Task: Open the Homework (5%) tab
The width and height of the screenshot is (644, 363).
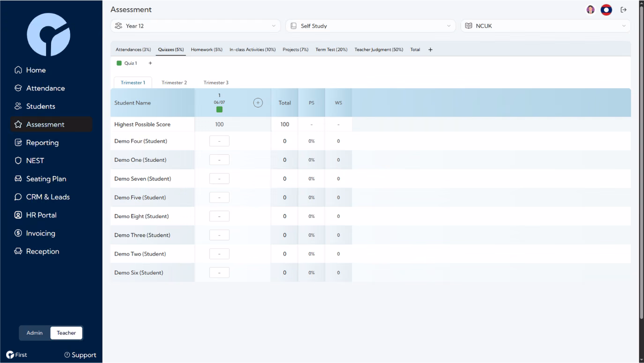Action: [x=207, y=50]
